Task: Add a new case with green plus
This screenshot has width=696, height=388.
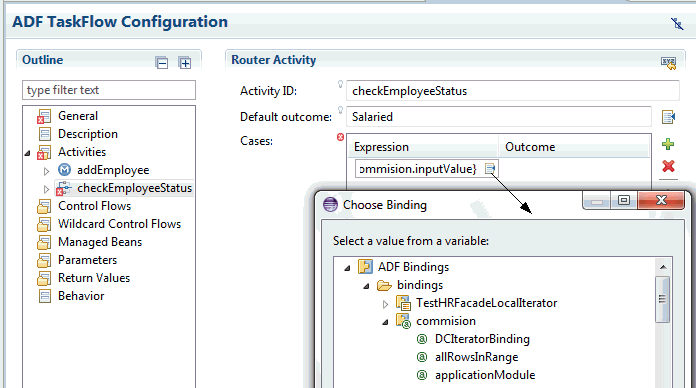Action: [668, 144]
